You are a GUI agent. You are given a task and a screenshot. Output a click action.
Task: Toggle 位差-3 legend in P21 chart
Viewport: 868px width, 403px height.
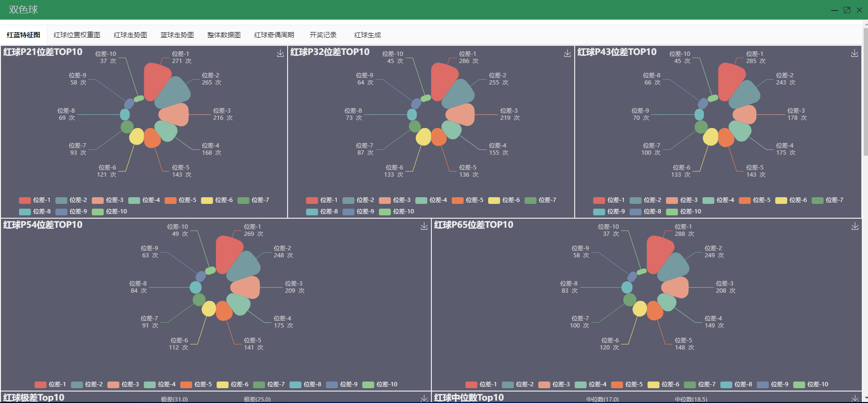click(107, 200)
